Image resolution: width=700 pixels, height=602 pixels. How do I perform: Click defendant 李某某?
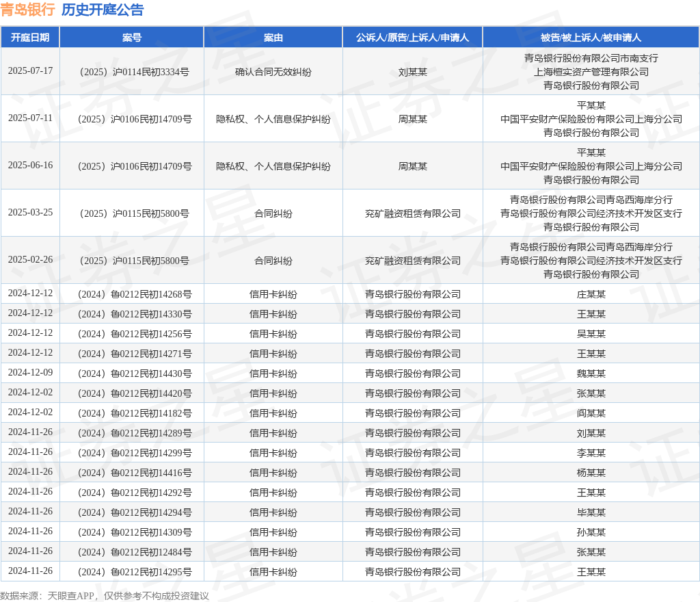pyautogui.click(x=591, y=453)
